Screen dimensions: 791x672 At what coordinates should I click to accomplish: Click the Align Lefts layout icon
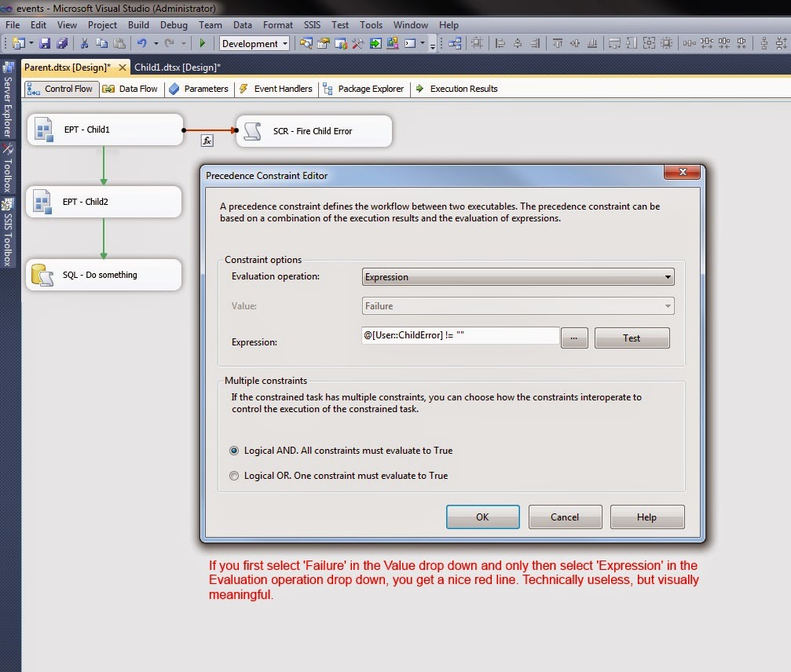click(x=500, y=43)
